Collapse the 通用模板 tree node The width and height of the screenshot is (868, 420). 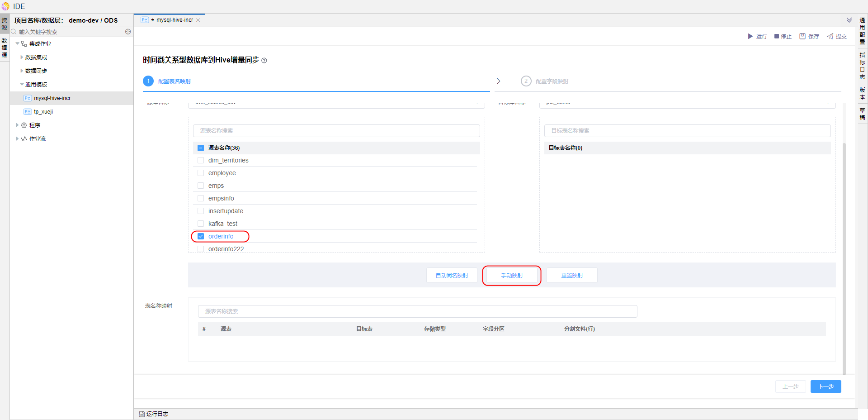(22, 85)
